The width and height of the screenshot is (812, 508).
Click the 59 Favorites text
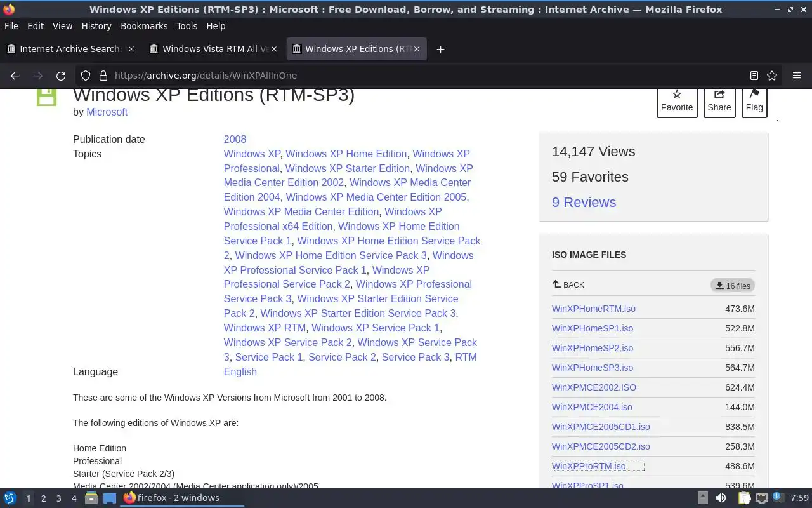tap(590, 177)
